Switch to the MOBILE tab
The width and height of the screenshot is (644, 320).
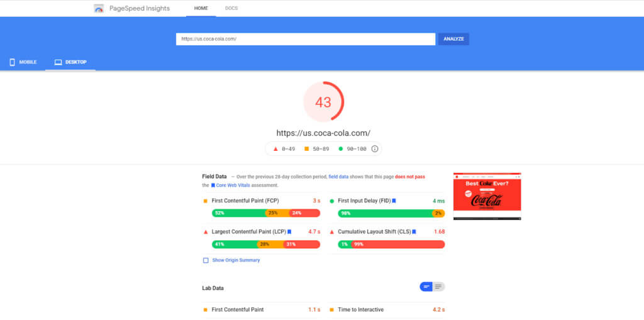tap(23, 62)
